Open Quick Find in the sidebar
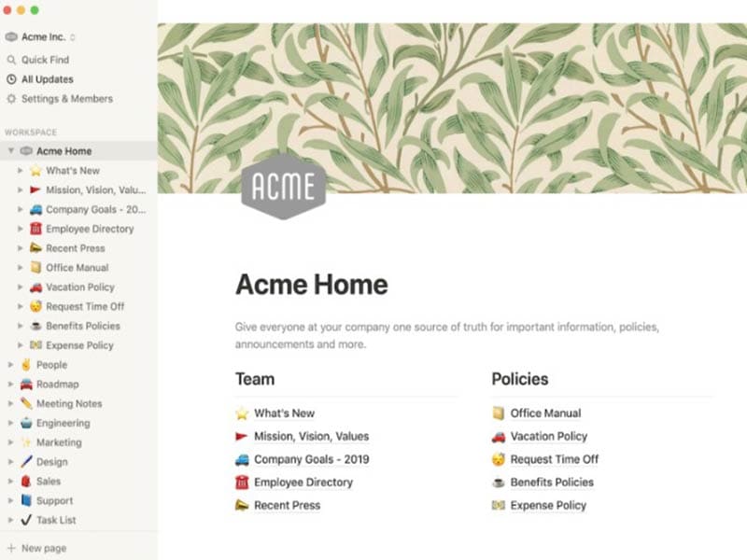The image size is (747, 560). coord(47,60)
